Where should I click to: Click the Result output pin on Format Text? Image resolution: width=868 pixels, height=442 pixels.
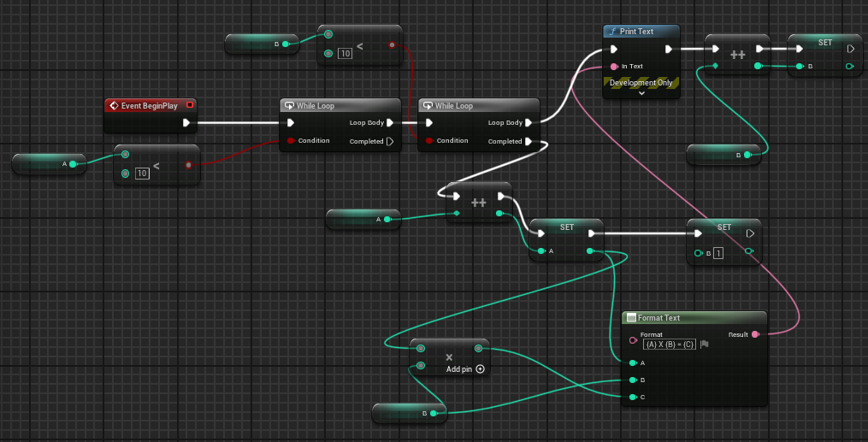(756, 334)
